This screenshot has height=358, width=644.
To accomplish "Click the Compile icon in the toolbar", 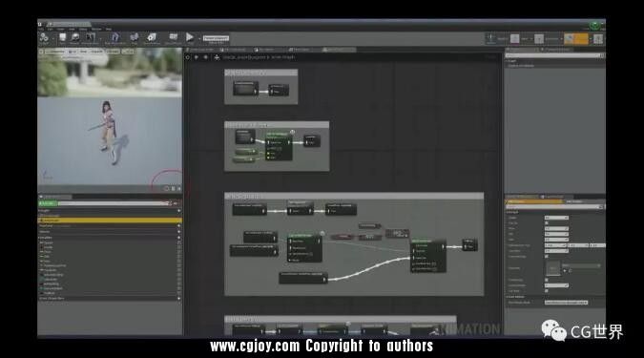I will pos(44,38).
